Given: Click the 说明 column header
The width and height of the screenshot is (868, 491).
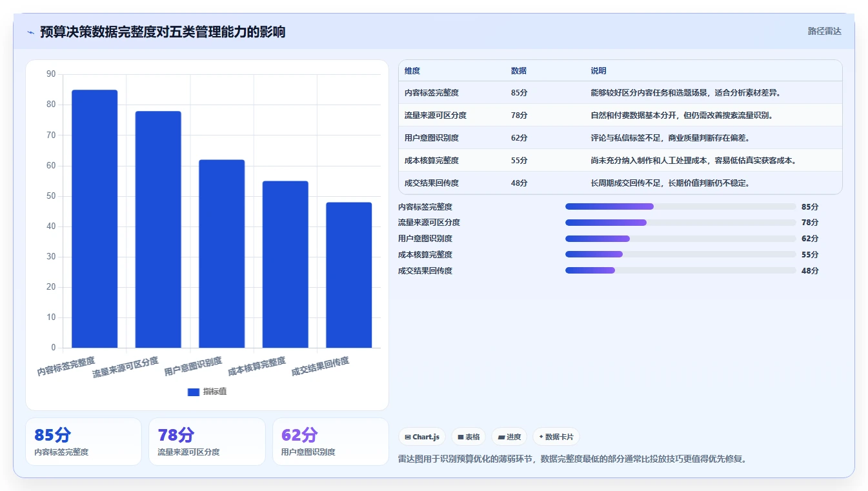Looking at the screenshot, I should pos(598,71).
